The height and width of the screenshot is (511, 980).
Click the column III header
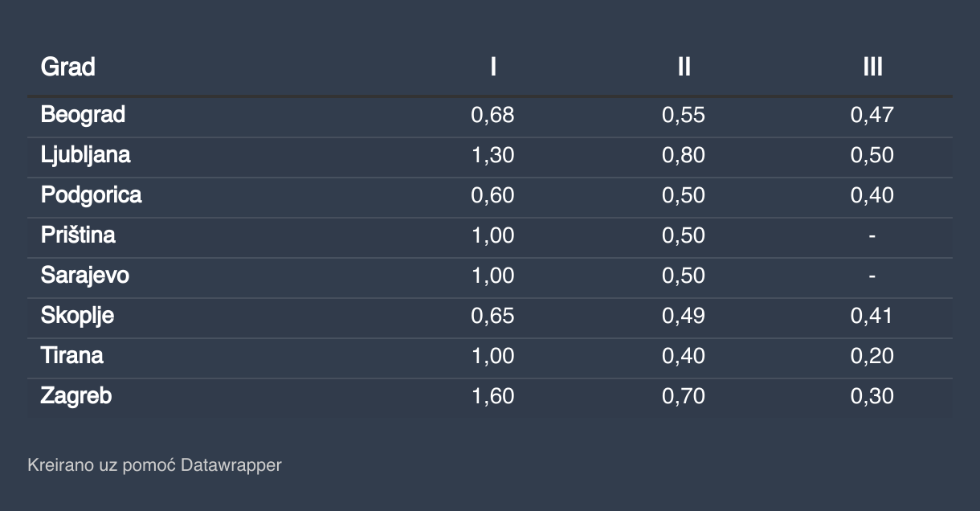click(x=872, y=67)
